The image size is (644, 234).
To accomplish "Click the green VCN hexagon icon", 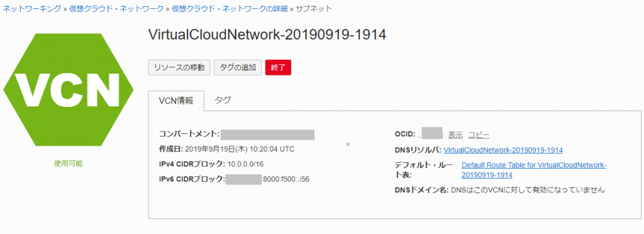I will (68, 90).
